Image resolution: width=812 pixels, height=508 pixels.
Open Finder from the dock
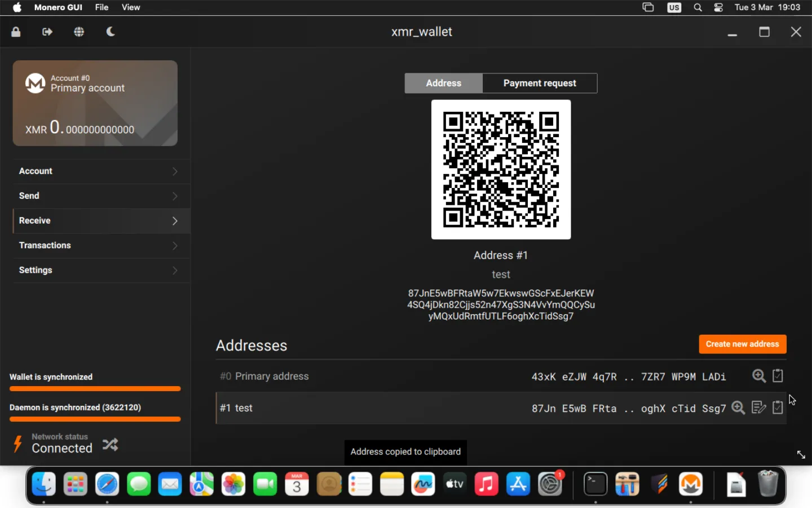point(44,484)
